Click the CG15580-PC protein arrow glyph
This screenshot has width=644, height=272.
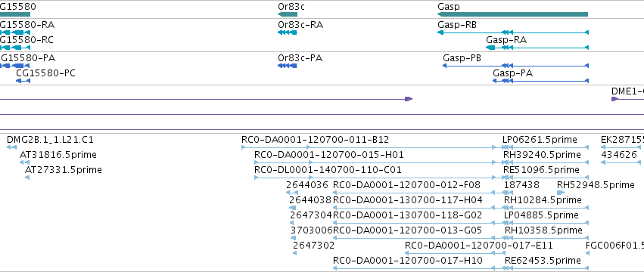click(x=23, y=81)
